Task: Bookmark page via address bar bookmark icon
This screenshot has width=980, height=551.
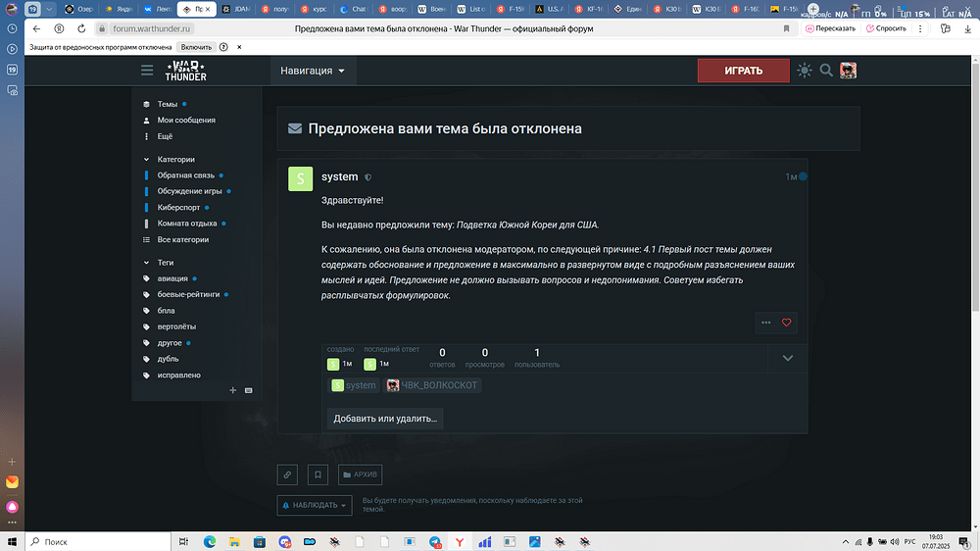Action: [786, 28]
